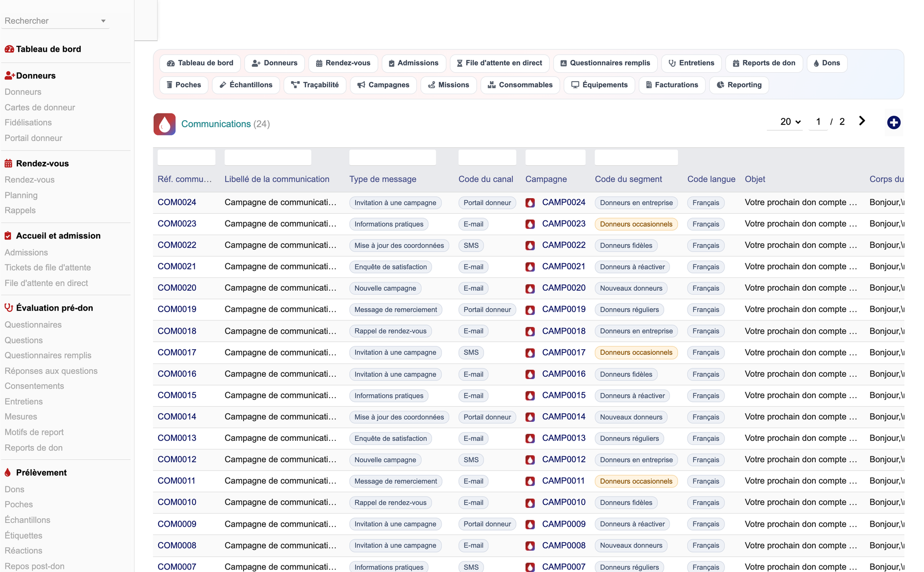924x572 pixels.
Task: Open Motifs de report in the sidebar
Action: [34, 432]
